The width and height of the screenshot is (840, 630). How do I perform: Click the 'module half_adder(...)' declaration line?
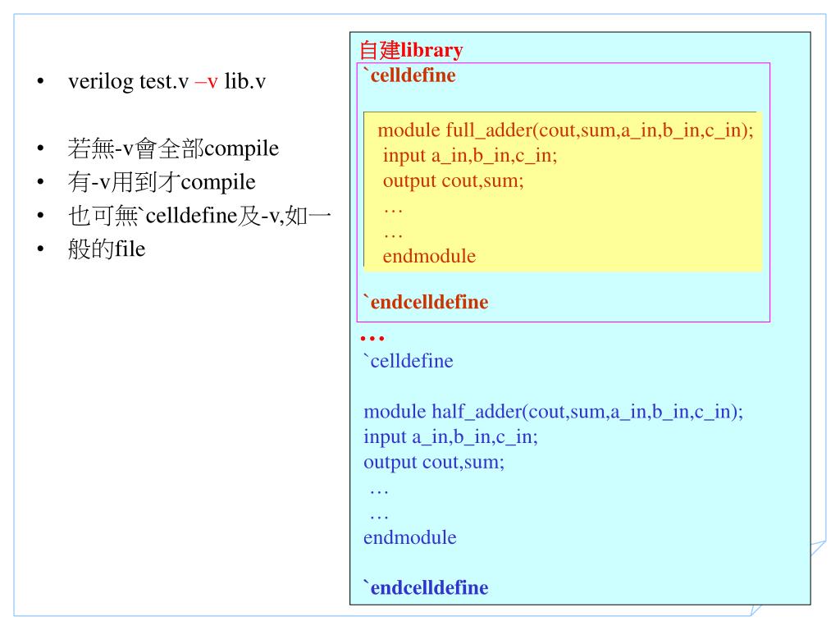point(554,412)
